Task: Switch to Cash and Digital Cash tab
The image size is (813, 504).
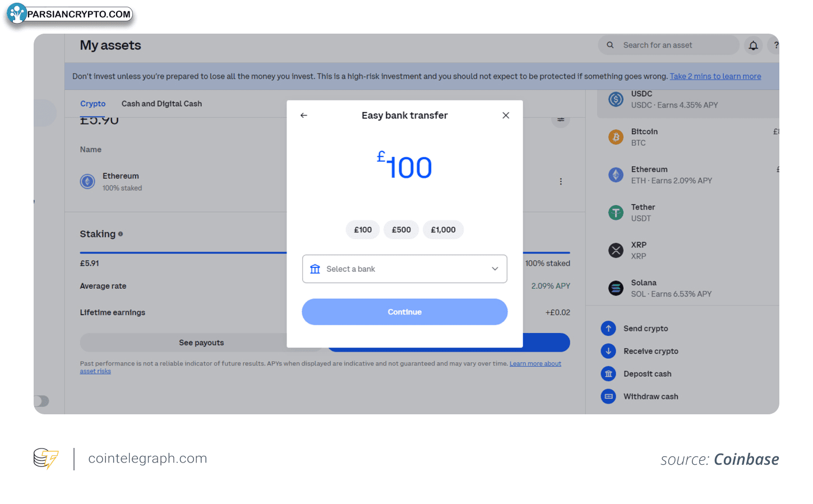Action: click(x=161, y=104)
